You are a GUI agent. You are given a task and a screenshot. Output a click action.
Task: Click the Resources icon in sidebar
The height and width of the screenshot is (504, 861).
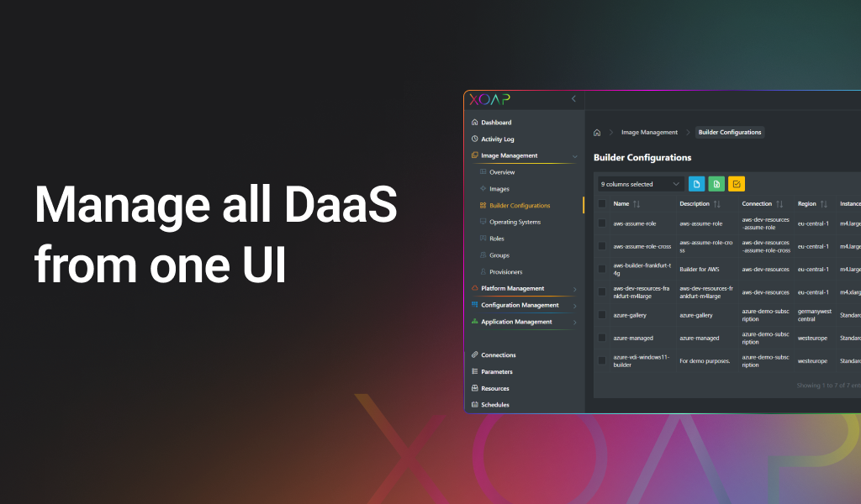point(474,388)
